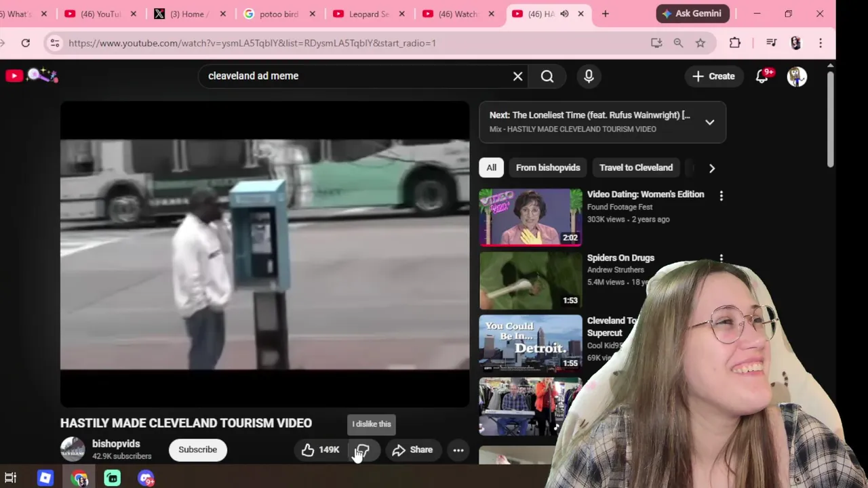868x488 pixels.
Task: Click the YouTube logo home icon
Action: pyautogui.click(x=14, y=76)
